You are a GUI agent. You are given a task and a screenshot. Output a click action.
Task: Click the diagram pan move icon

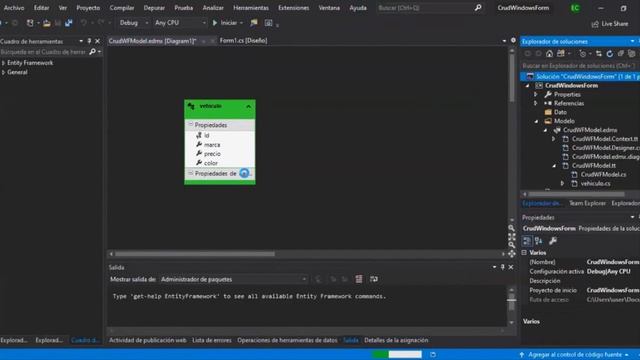point(511,253)
